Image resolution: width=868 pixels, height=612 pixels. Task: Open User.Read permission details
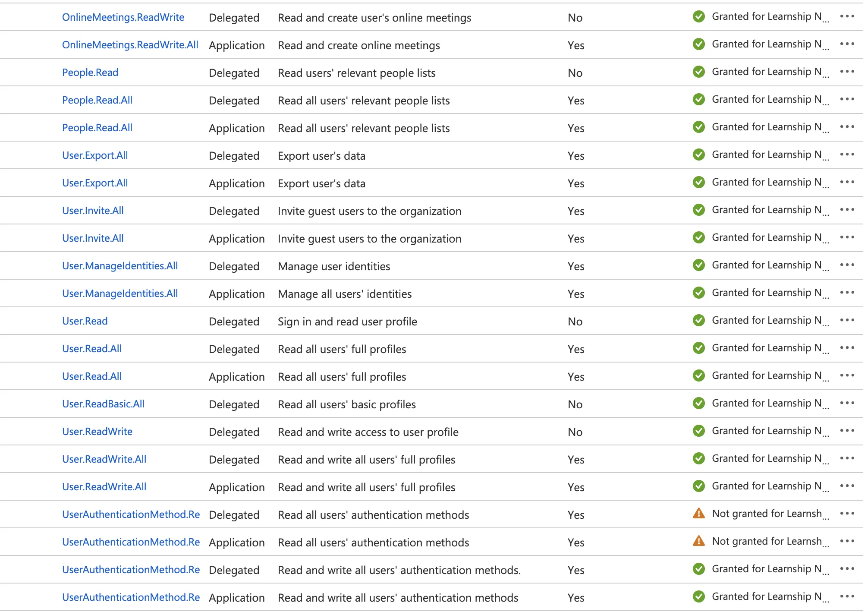tap(85, 321)
